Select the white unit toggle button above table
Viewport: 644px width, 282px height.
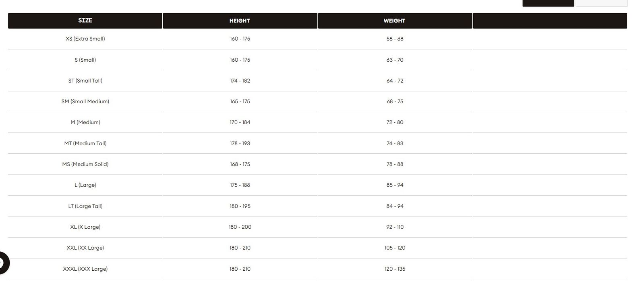coord(601,3)
